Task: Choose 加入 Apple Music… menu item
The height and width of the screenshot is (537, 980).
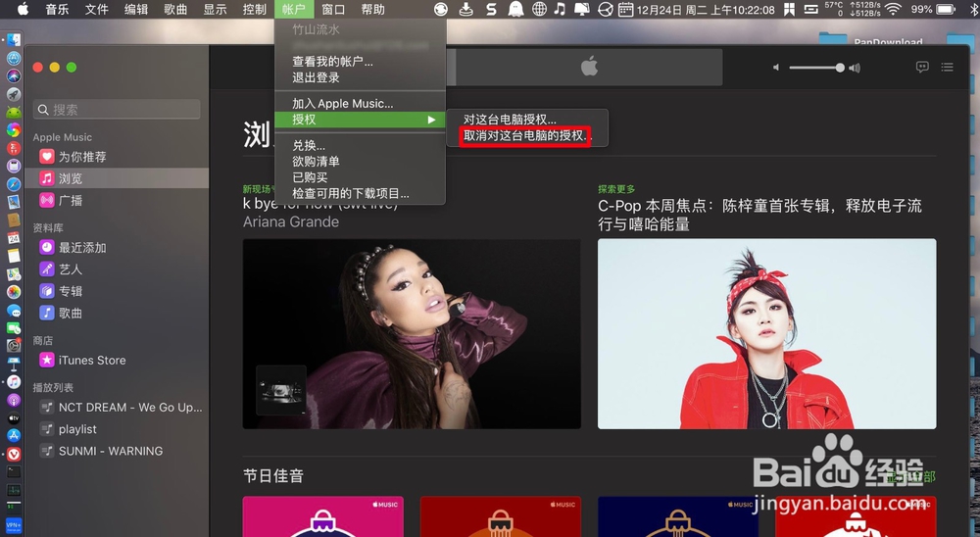Action: pos(360,103)
